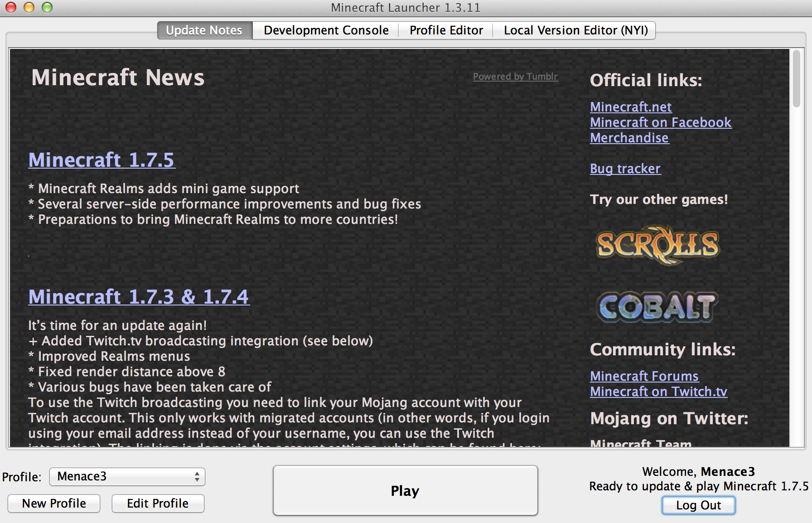Viewport: 812px width, 523px height.
Task: Visit the Minecraft.net official link
Action: click(x=631, y=107)
